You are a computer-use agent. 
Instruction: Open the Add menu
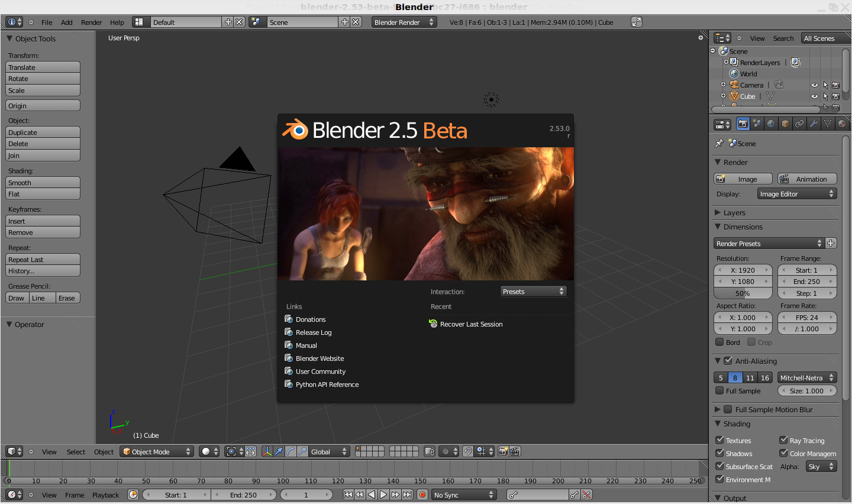click(x=67, y=22)
